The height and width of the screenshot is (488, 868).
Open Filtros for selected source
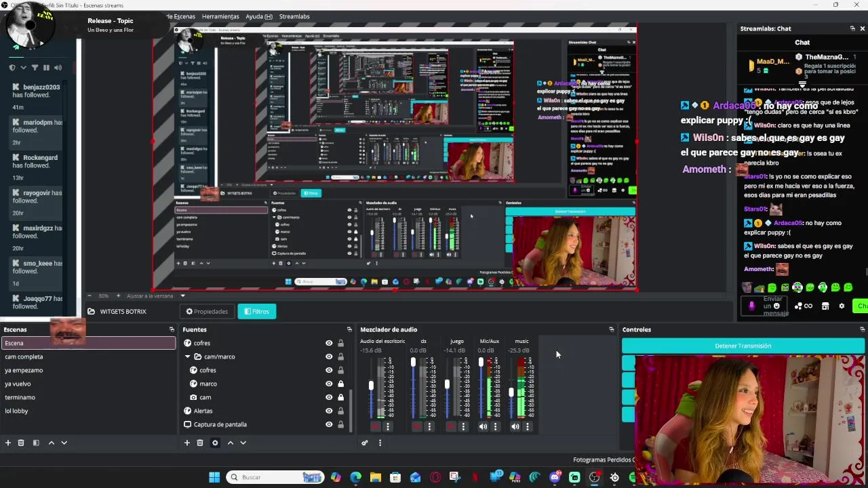256,312
